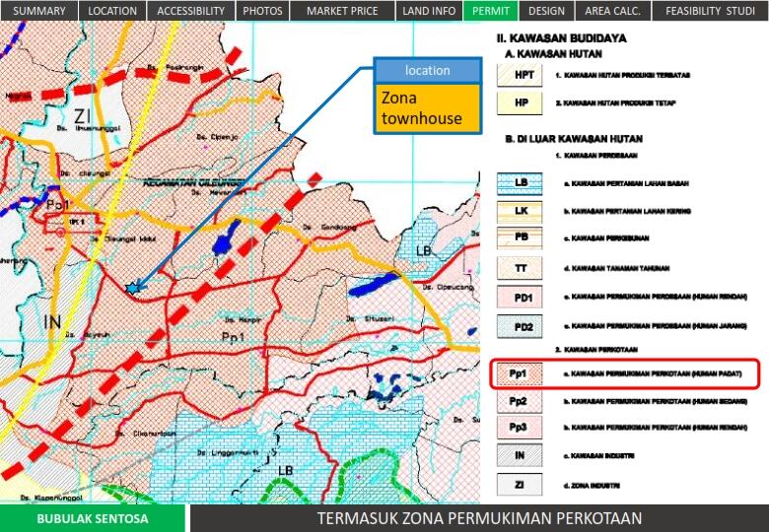Select the Pp2 legend swatch

(x=520, y=401)
